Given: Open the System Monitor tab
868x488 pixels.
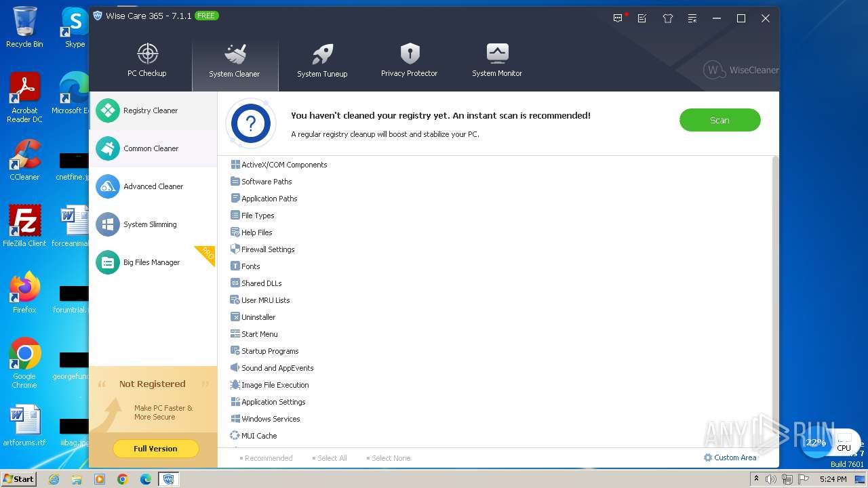Looking at the screenshot, I should pyautogui.click(x=497, y=61).
